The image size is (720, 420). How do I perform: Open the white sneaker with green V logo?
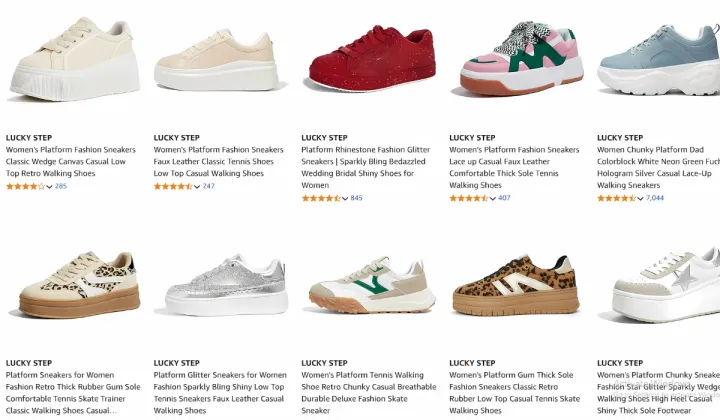[371, 286]
